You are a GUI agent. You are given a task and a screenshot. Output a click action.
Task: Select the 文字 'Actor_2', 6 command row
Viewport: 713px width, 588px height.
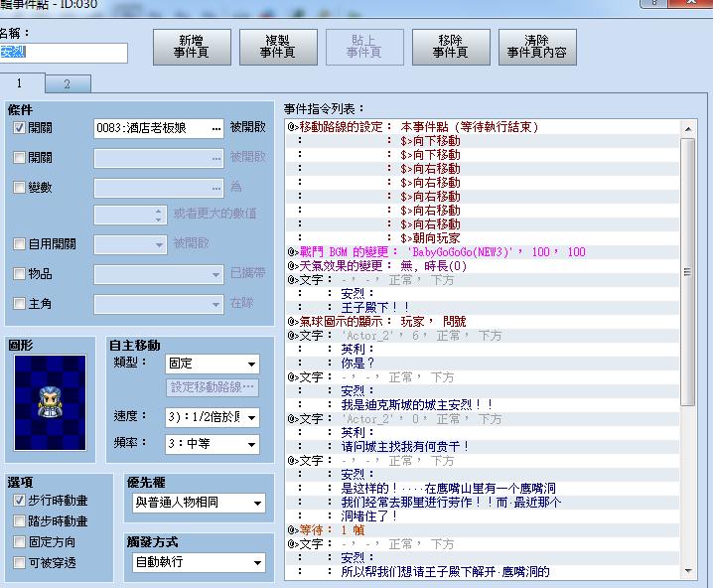483,336
